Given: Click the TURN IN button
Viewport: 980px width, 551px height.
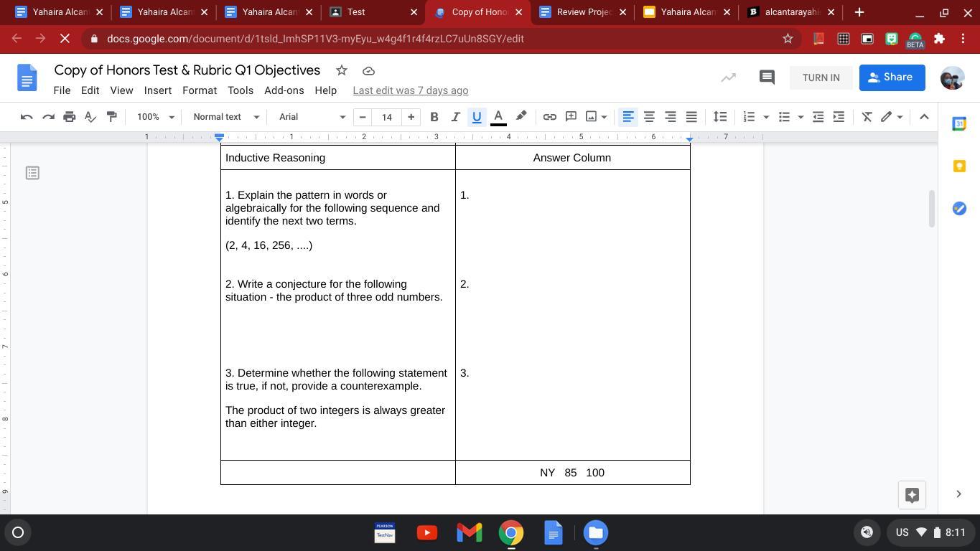Looking at the screenshot, I should point(821,77).
